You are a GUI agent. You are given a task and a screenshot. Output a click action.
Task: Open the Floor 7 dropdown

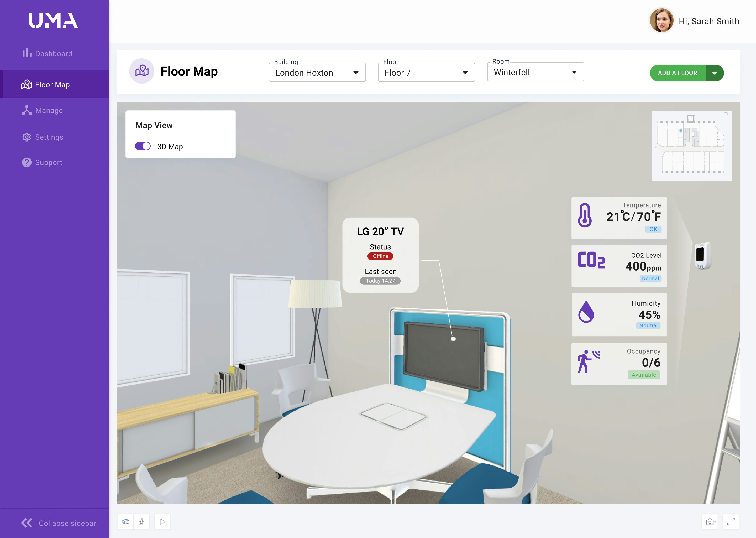click(x=426, y=73)
